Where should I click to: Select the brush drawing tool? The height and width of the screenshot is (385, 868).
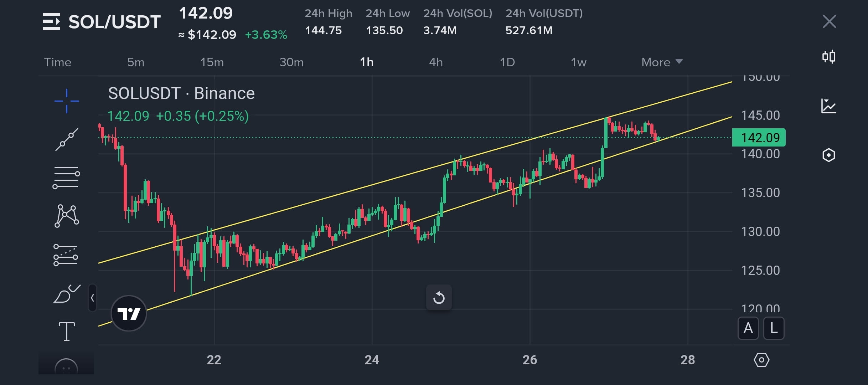(x=67, y=294)
